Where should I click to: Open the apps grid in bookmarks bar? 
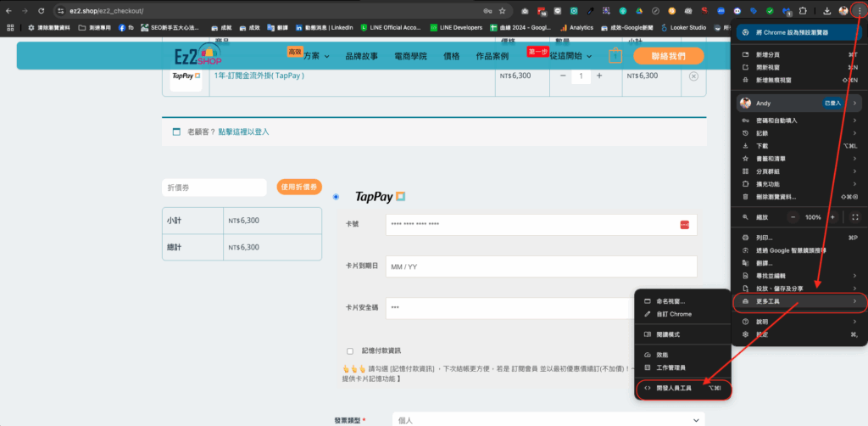pos(10,27)
